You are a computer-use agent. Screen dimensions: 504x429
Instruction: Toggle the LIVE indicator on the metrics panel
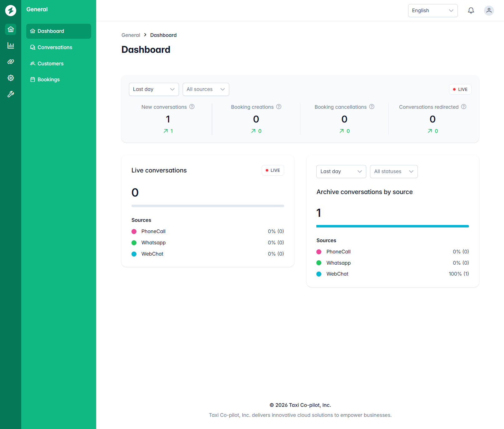click(460, 89)
